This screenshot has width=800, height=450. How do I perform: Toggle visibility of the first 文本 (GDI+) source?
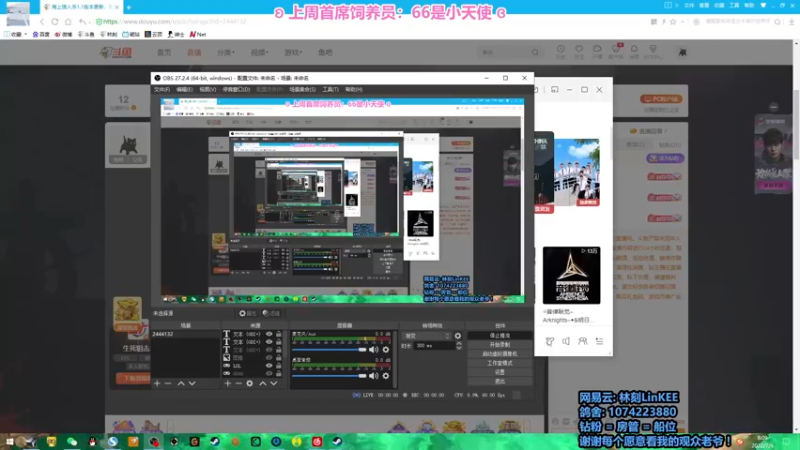click(269, 334)
